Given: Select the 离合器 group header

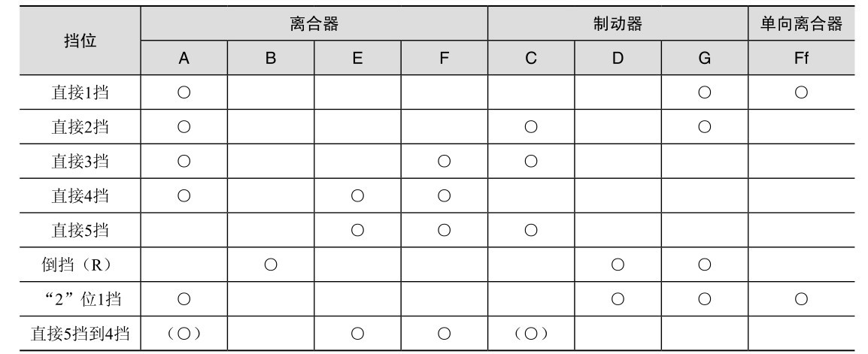Looking at the screenshot, I should click(314, 23).
